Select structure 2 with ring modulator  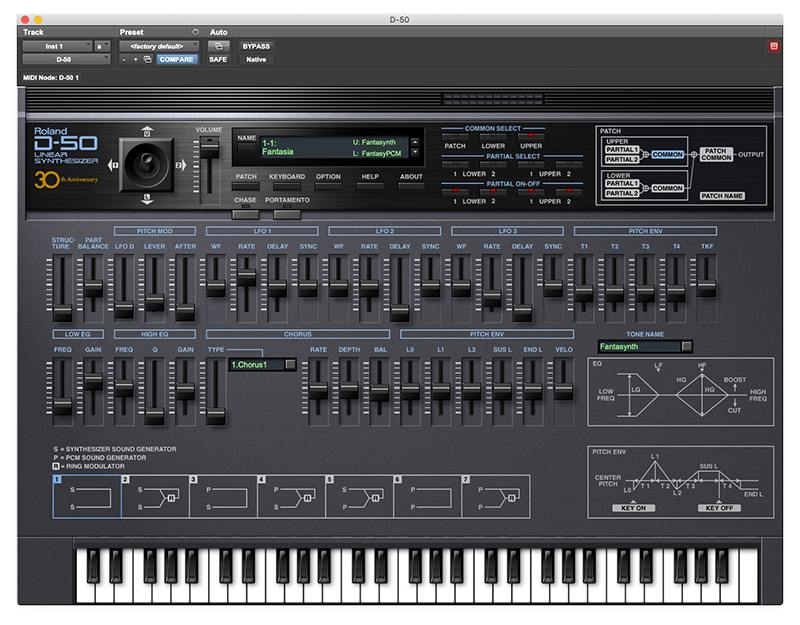click(156, 497)
